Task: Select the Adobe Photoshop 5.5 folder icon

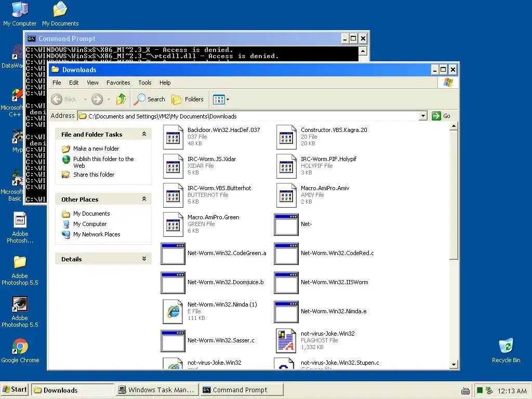Action: pos(20,270)
